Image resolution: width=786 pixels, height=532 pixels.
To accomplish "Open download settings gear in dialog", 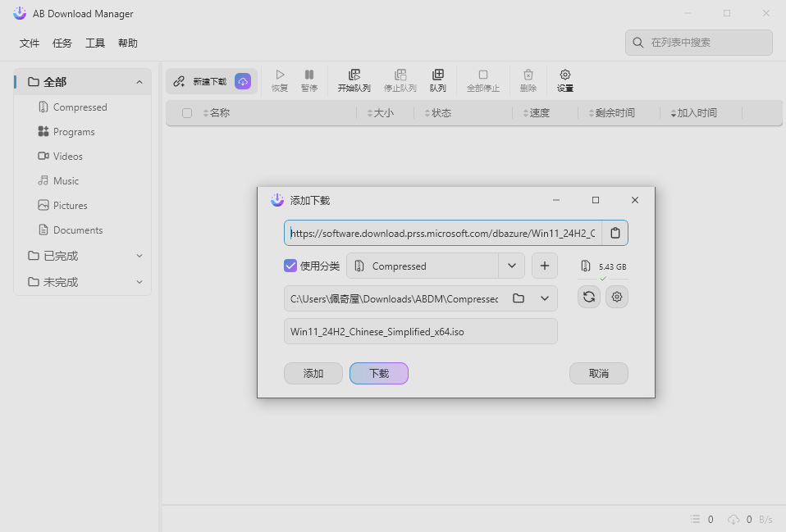I will point(617,297).
